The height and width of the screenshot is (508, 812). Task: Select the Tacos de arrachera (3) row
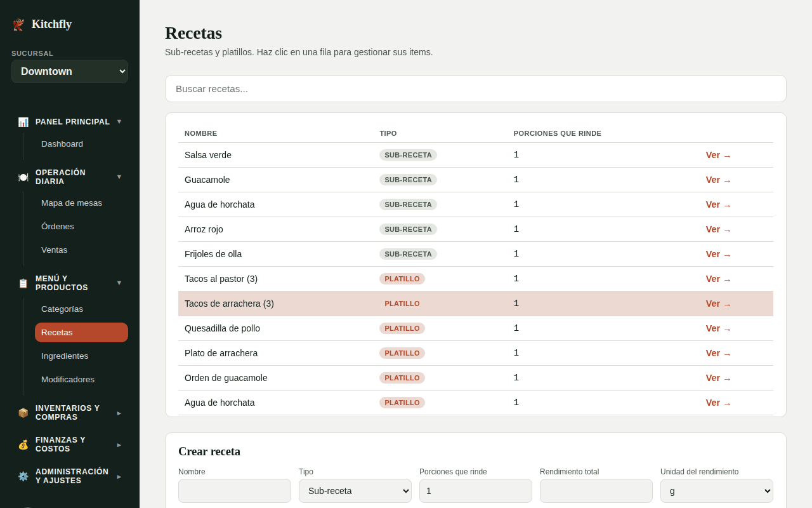(476, 304)
